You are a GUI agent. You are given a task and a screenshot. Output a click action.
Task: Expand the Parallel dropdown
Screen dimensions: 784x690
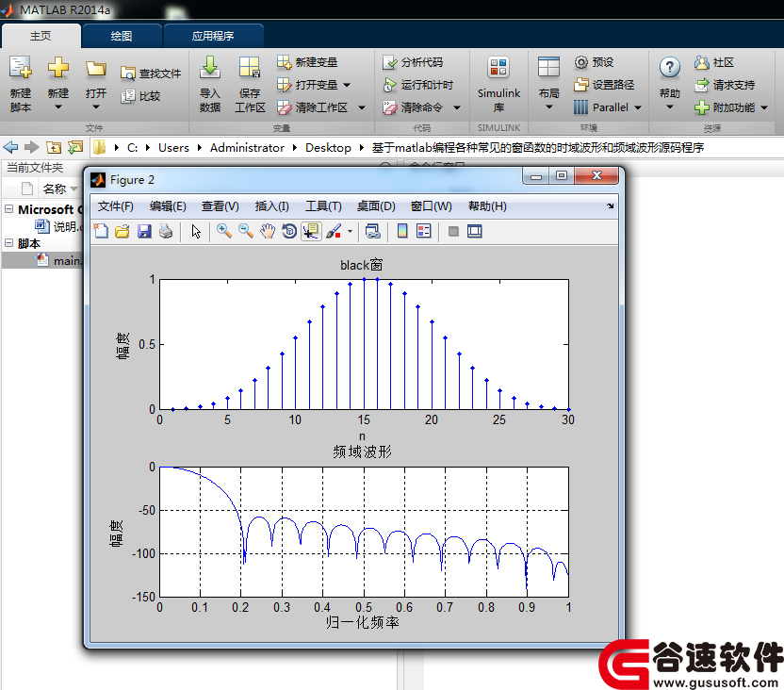pos(638,107)
